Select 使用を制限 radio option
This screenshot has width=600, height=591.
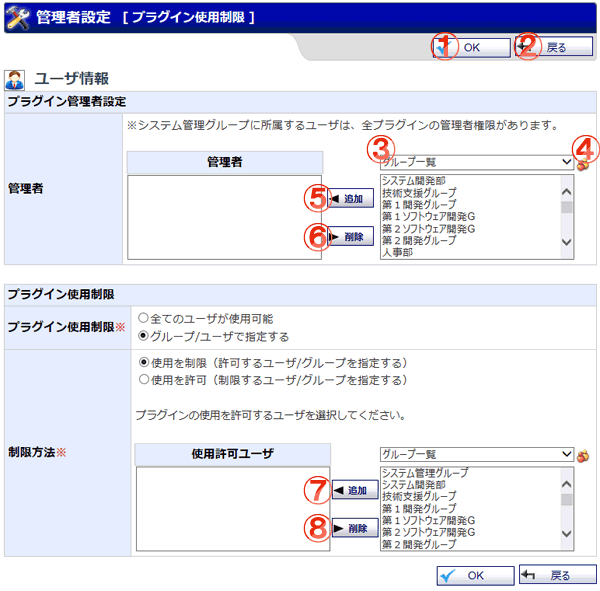144,362
